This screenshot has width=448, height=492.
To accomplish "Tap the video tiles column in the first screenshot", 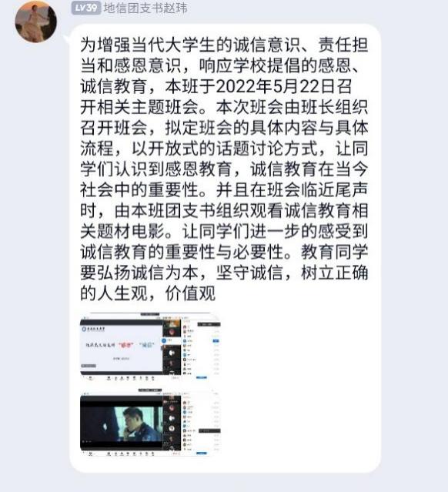I will pyautogui.click(x=172, y=347).
